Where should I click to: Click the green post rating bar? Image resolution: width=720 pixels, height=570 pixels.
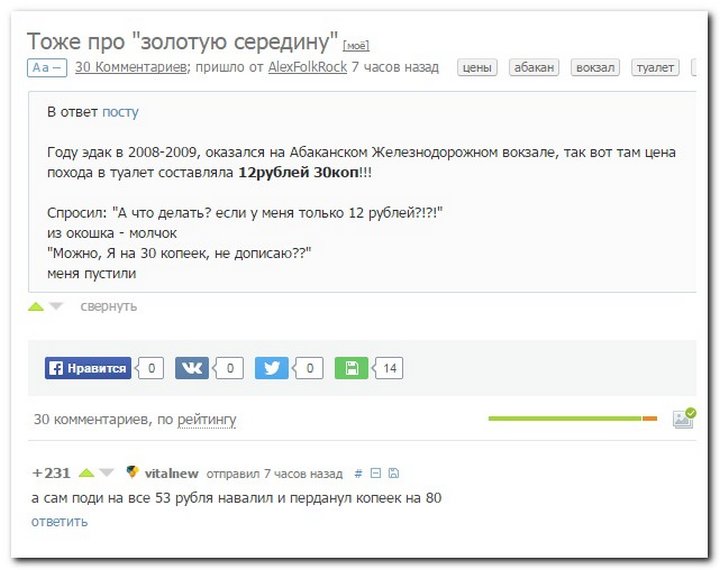click(564, 418)
